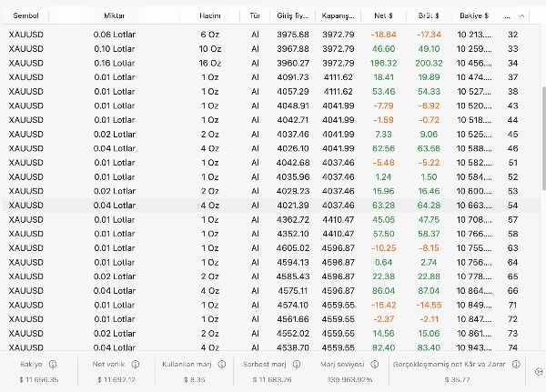This screenshot has height=392, width=546.
Task: Click entry price 3975.68
Action: [293, 35]
